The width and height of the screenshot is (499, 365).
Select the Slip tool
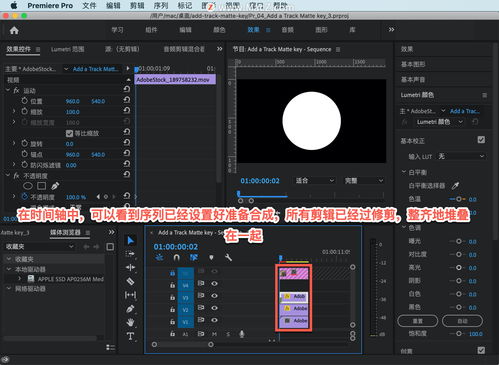tap(130, 295)
